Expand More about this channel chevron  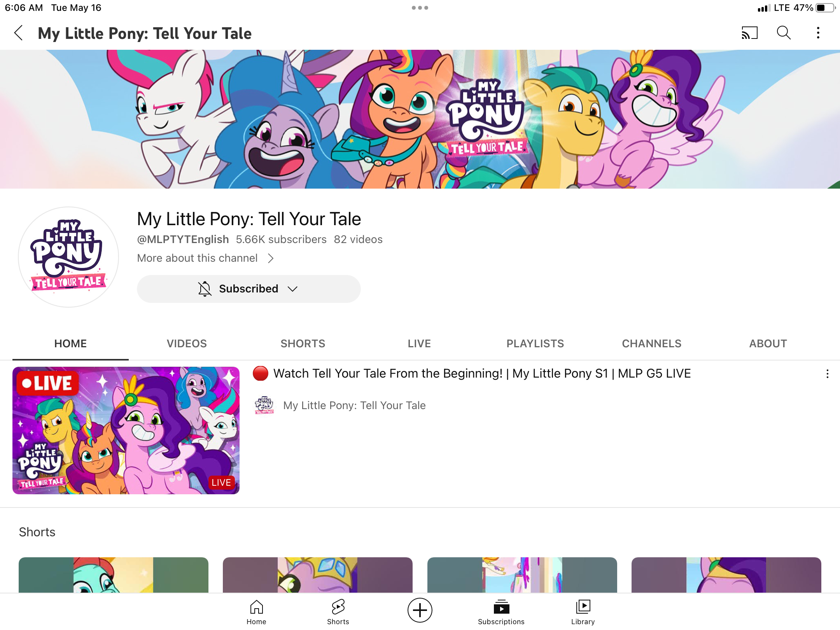[271, 258]
